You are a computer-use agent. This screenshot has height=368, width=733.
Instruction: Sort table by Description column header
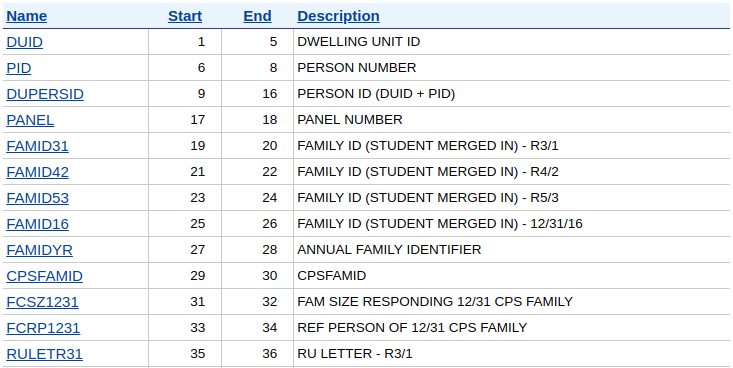tap(338, 16)
